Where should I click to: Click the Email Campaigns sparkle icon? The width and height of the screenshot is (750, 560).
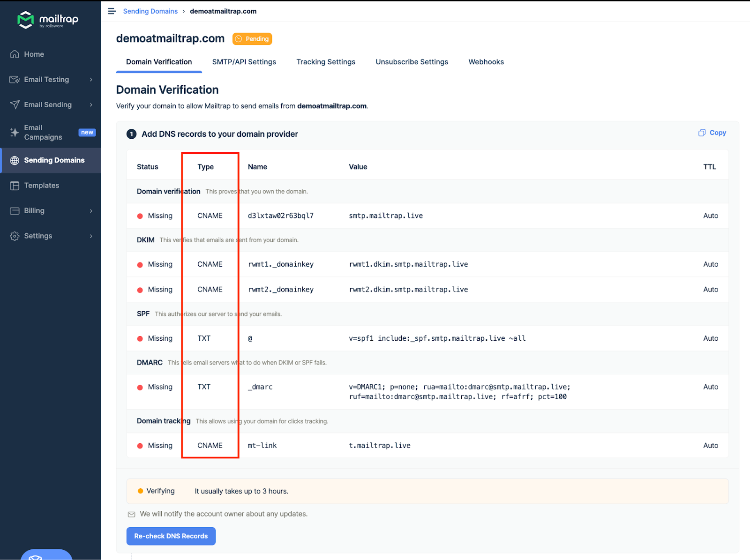pyautogui.click(x=15, y=133)
